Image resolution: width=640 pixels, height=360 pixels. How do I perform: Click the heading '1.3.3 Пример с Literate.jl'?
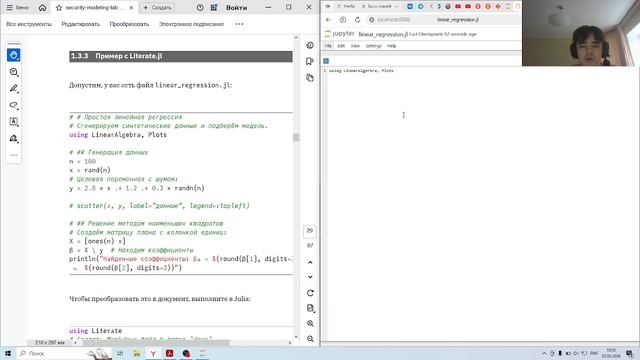(116, 56)
